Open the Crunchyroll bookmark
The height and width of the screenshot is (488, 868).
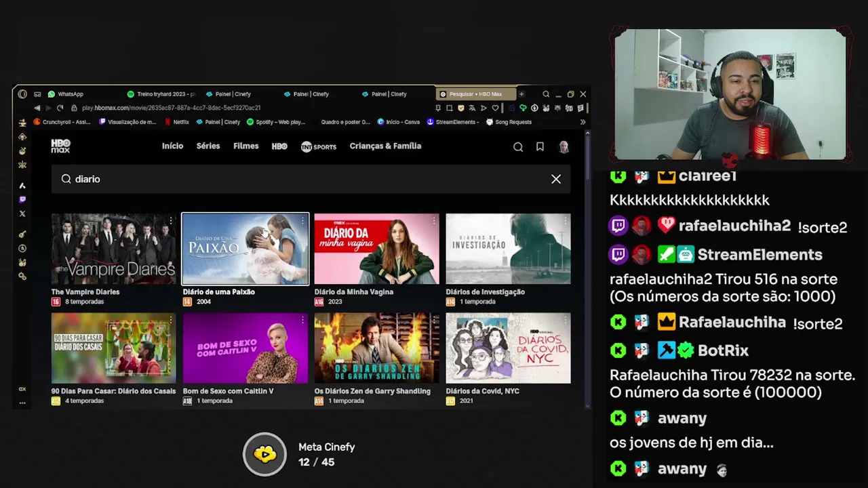[x=62, y=122]
